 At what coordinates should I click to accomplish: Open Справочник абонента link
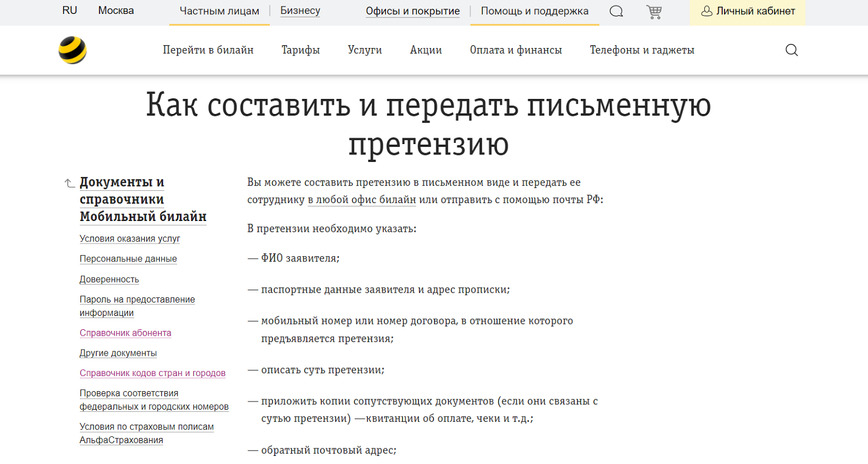[126, 333]
